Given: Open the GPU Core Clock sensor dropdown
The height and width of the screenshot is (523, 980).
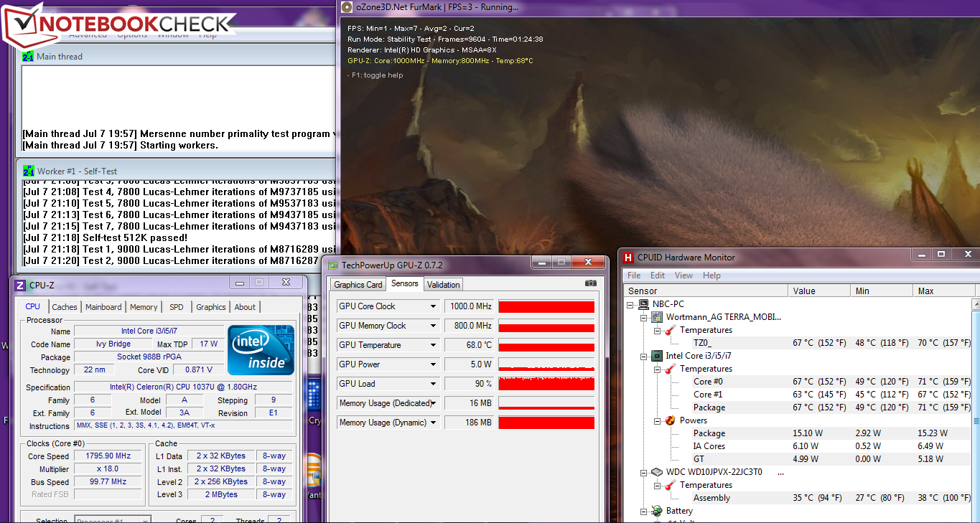Looking at the screenshot, I should pyautogui.click(x=434, y=306).
